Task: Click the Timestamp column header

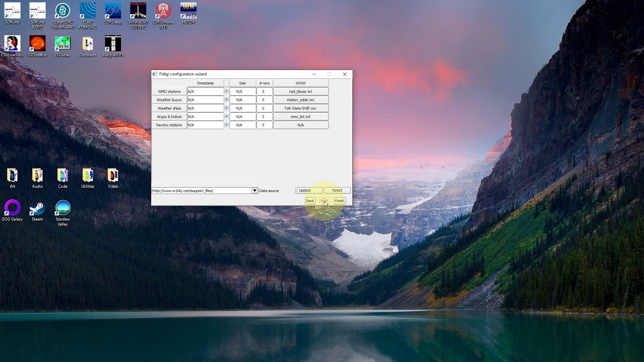Action: click(x=205, y=83)
